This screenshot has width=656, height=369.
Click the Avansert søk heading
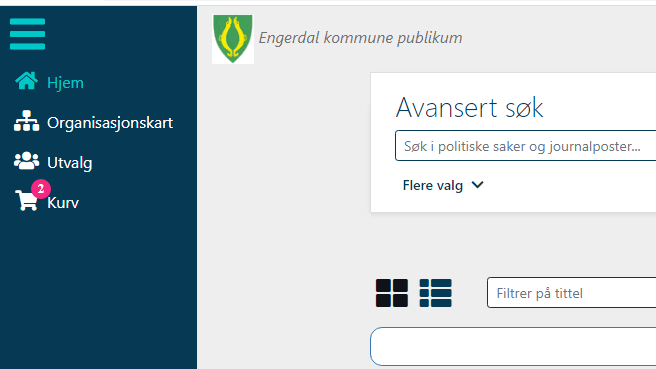point(469,108)
